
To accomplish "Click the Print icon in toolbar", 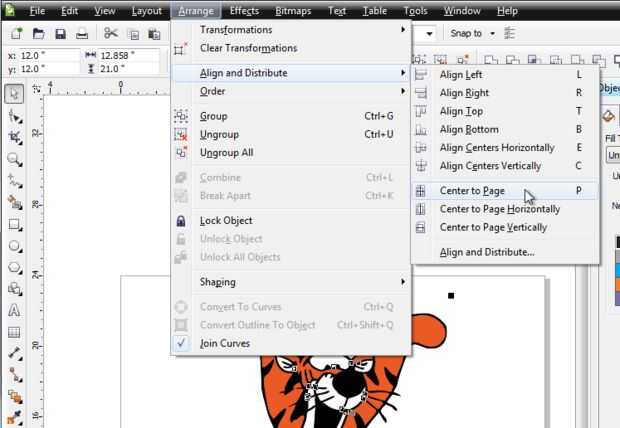I will tap(82, 34).
